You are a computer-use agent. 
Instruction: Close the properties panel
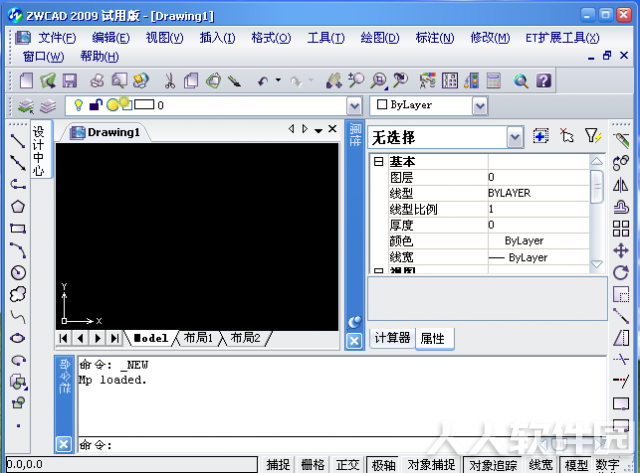tap(354, 341)
